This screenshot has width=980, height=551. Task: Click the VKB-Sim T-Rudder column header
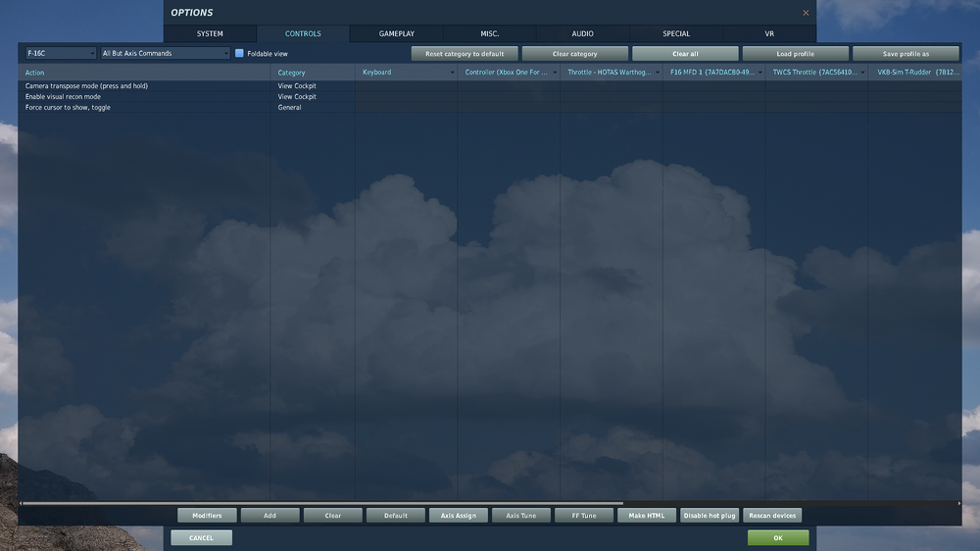[915, 73]
